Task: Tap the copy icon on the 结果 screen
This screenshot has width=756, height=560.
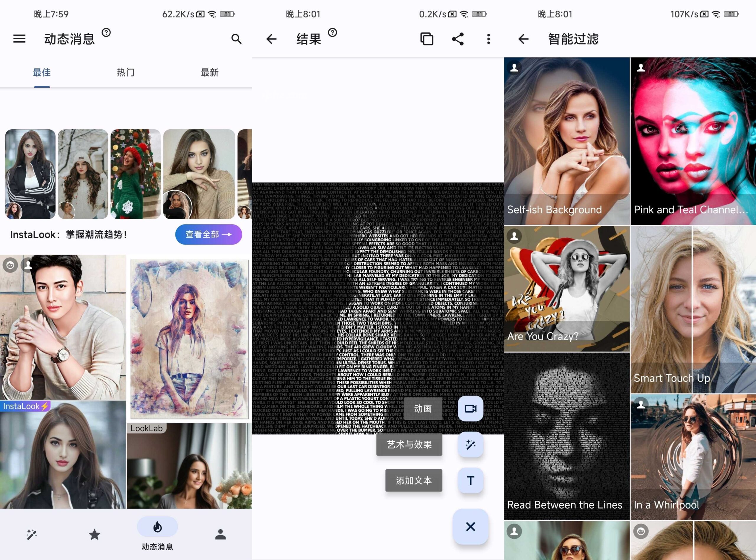Action: tap(426, 39)
